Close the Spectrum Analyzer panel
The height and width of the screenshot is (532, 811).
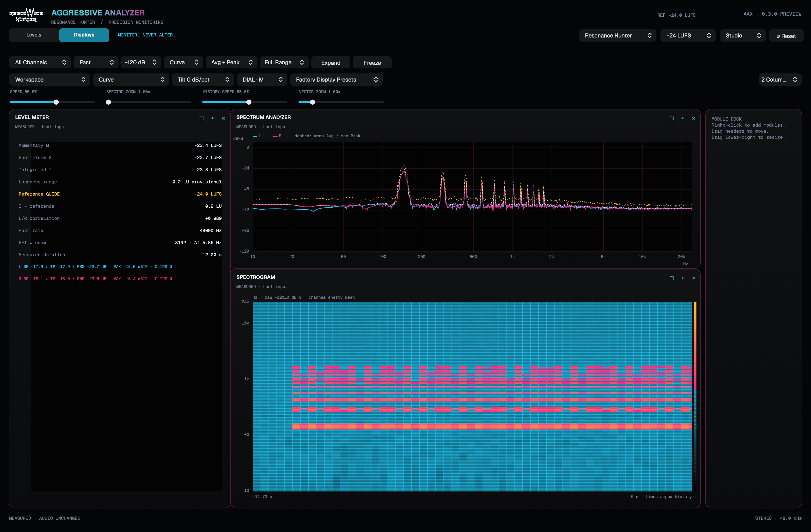(693, 118)
